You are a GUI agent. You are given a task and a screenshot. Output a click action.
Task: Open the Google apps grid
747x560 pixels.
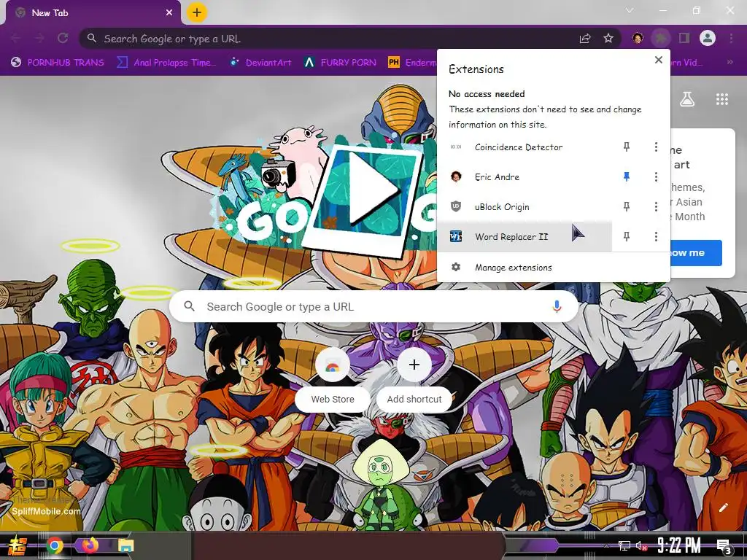tap(722, 99)
